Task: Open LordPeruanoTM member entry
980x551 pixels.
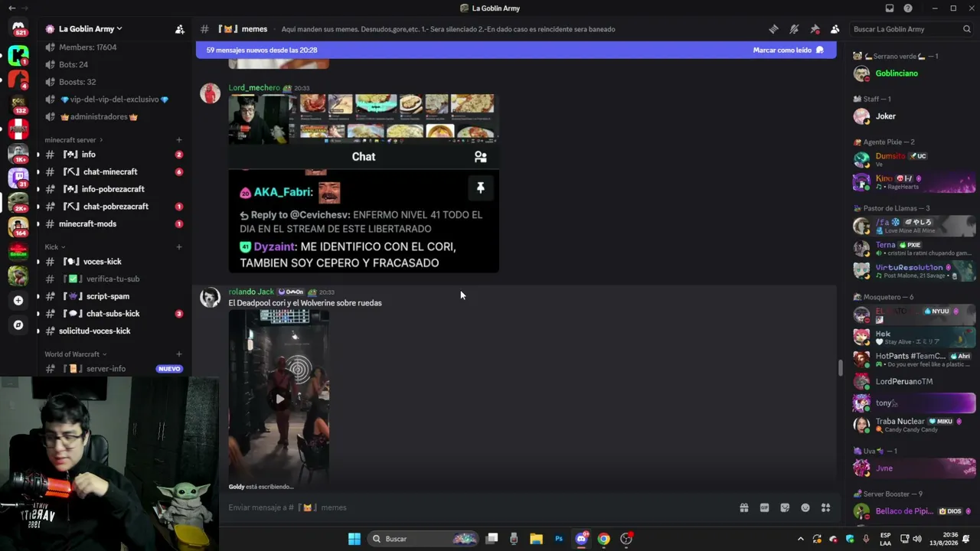Action: (x=914, y=382)
